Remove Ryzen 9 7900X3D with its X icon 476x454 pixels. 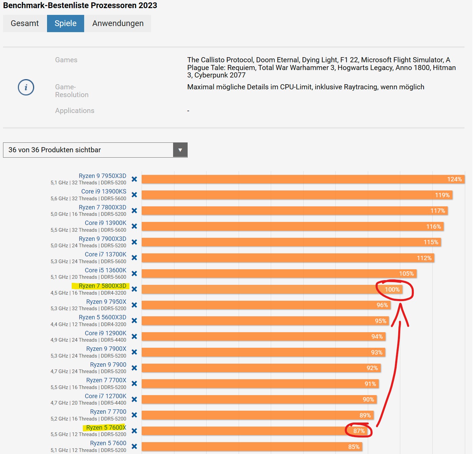[x=134, y=242]
